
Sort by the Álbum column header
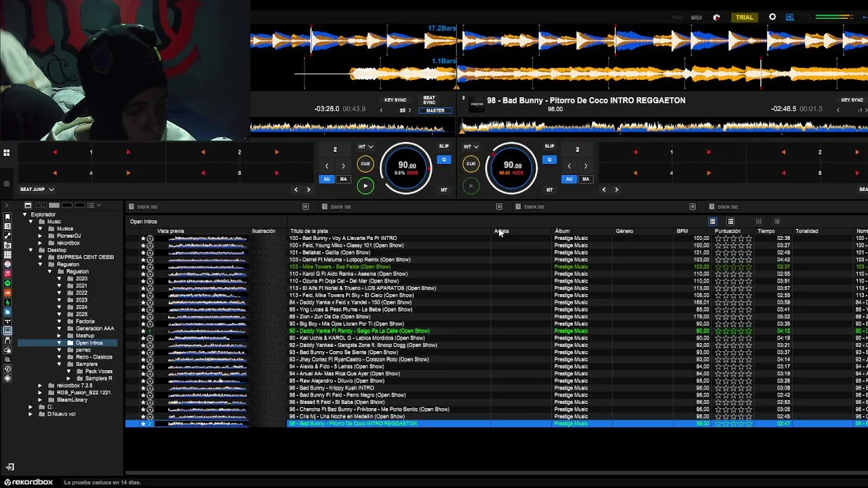(562, 231)
